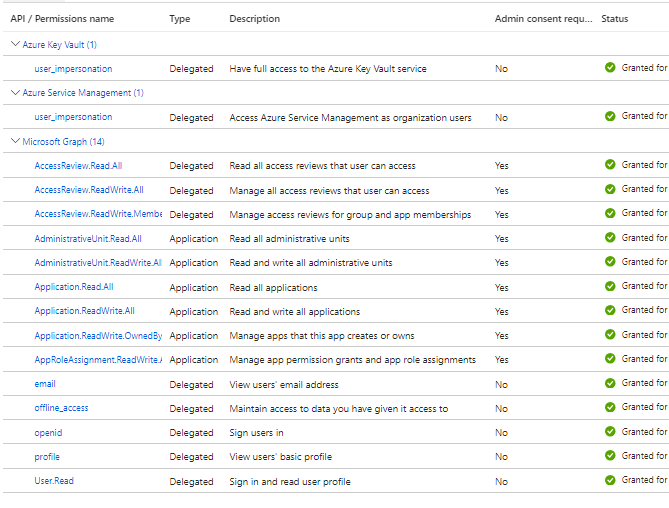Click the granted status icon for AppRoleAssignment.ReadWrite.All

point(610,359)
